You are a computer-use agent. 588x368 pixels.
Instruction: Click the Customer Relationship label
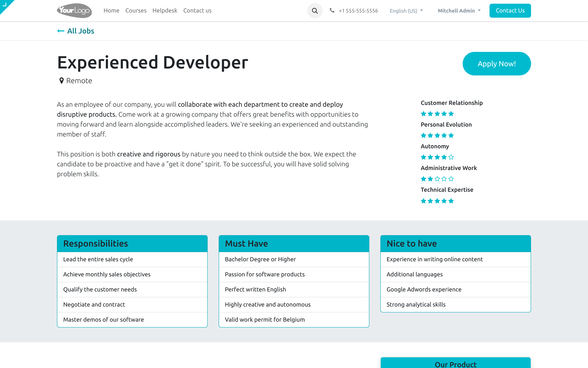click(451, 103)
